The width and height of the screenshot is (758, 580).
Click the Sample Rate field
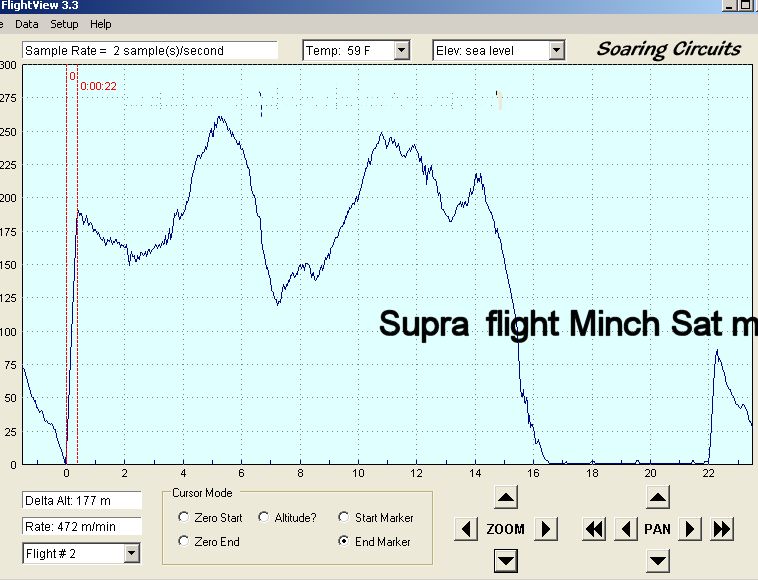tap(150, 51)
